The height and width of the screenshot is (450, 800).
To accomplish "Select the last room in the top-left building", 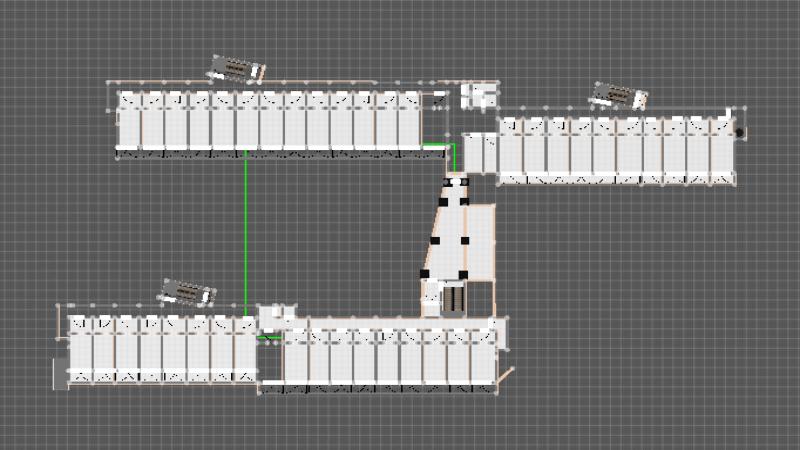I will pyautogui.click(x=409, y=120).
